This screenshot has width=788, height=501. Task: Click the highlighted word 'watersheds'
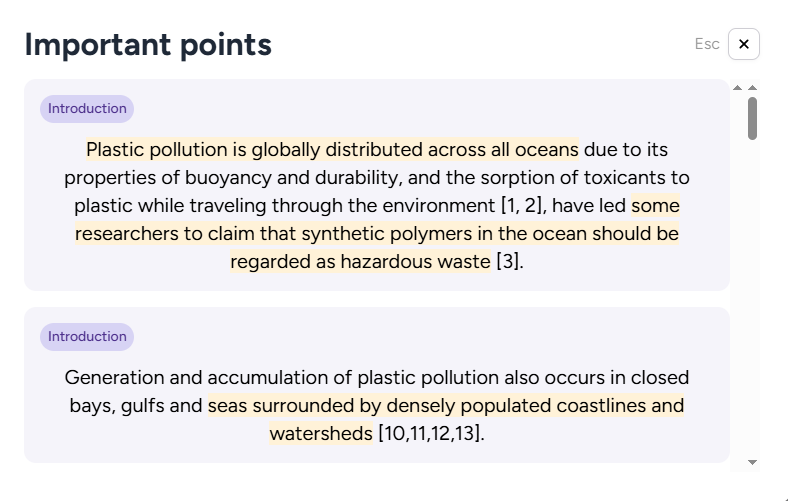click(x=321, y=434)
